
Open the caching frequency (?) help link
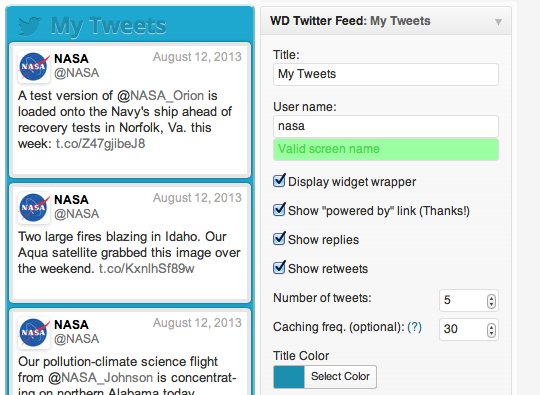click(x=414, y=327)
